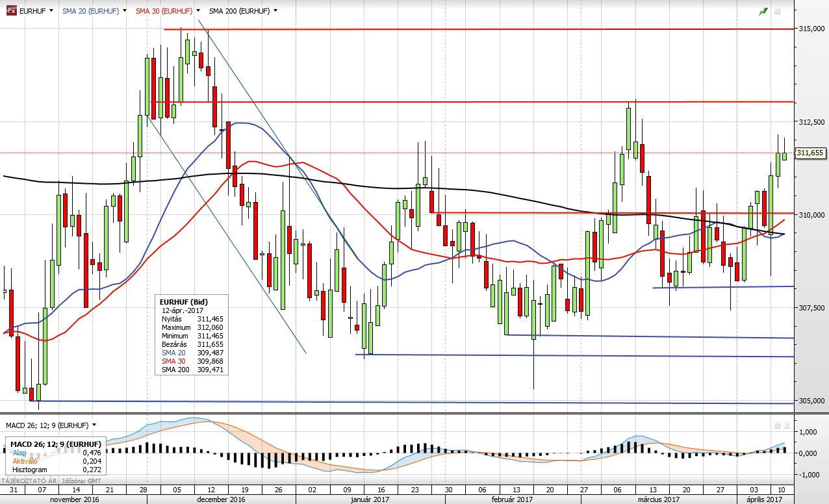Open the MACD 26; 12; 9 (EURHUF) dropdown
The height and width of the screenshot is (504, 829).
[94, 425]
